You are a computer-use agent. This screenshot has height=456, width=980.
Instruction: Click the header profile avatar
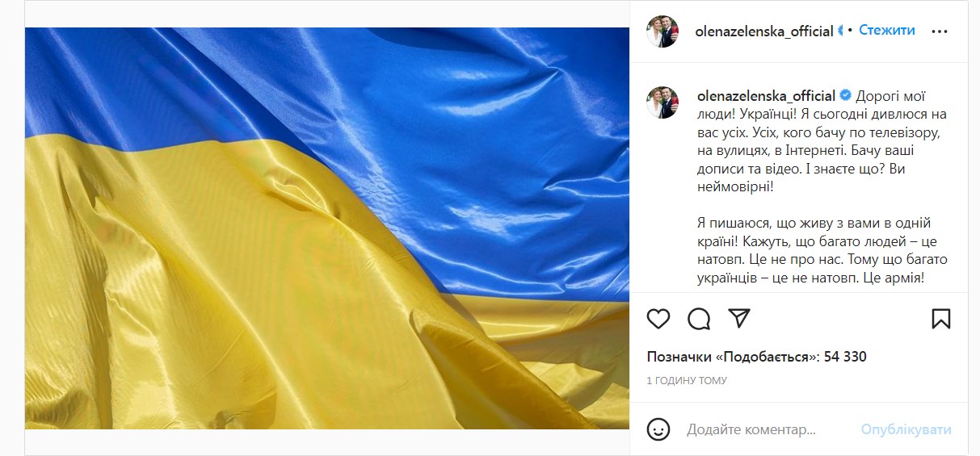[x=662, y=31]
